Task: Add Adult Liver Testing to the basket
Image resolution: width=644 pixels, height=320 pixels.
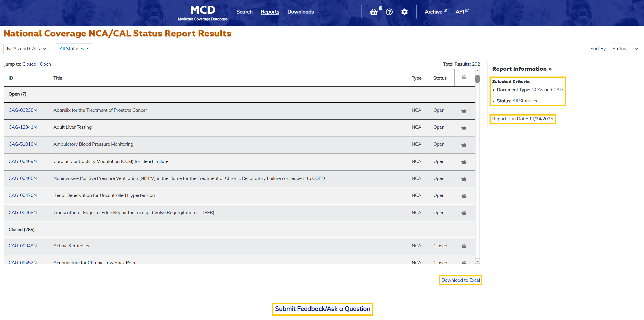Action: [464, 128]
